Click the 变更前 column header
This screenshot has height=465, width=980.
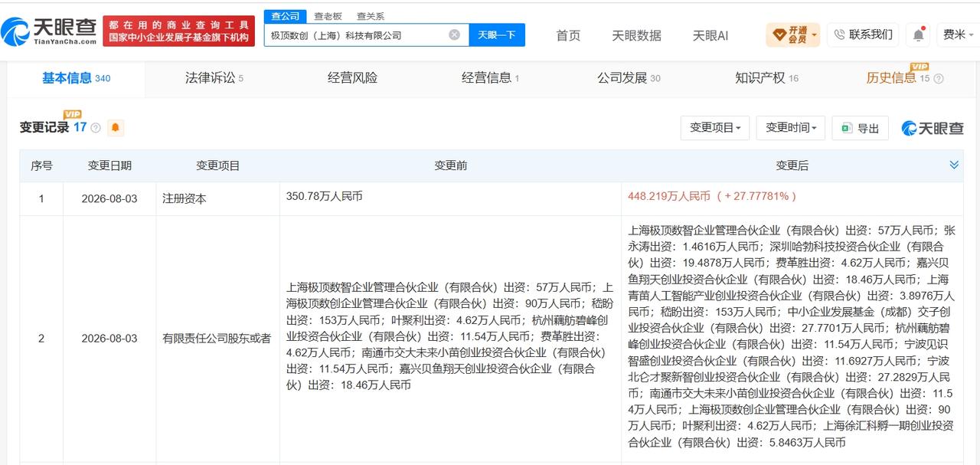[451, 165]
